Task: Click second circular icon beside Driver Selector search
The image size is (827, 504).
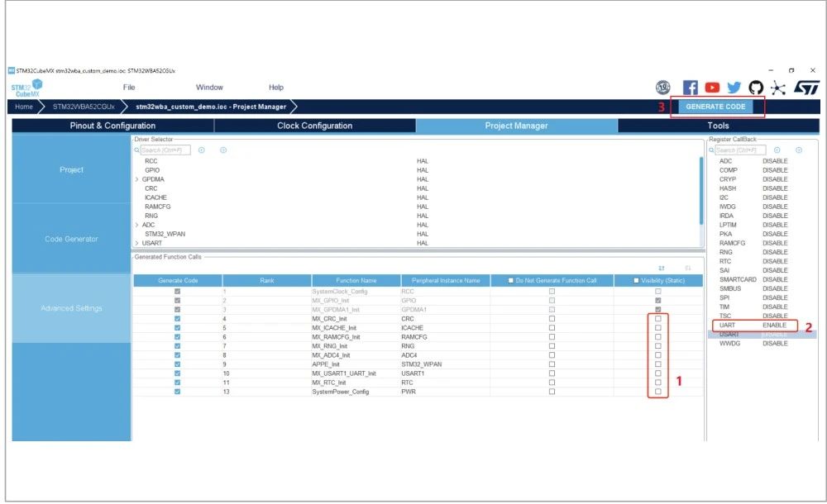Action: [x=223, y=150]
